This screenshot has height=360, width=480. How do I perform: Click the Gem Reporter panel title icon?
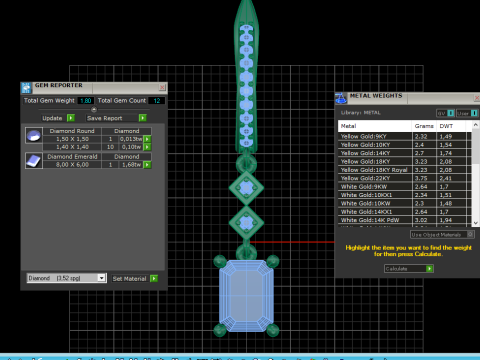pyautogui.click(x=26, y=88)
